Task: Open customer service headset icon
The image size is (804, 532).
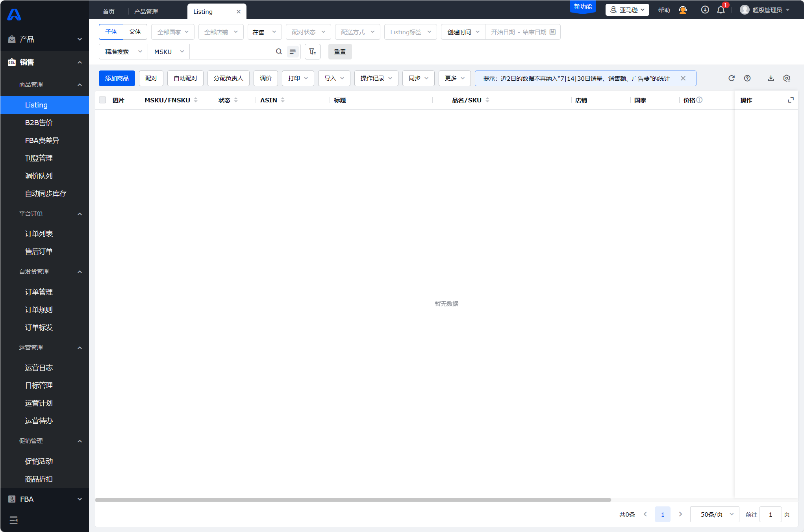Action: [683, 10]
